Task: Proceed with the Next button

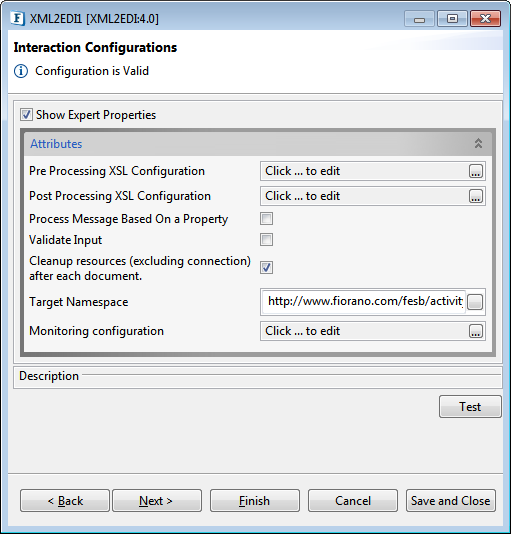Action: tap(157, 501)
